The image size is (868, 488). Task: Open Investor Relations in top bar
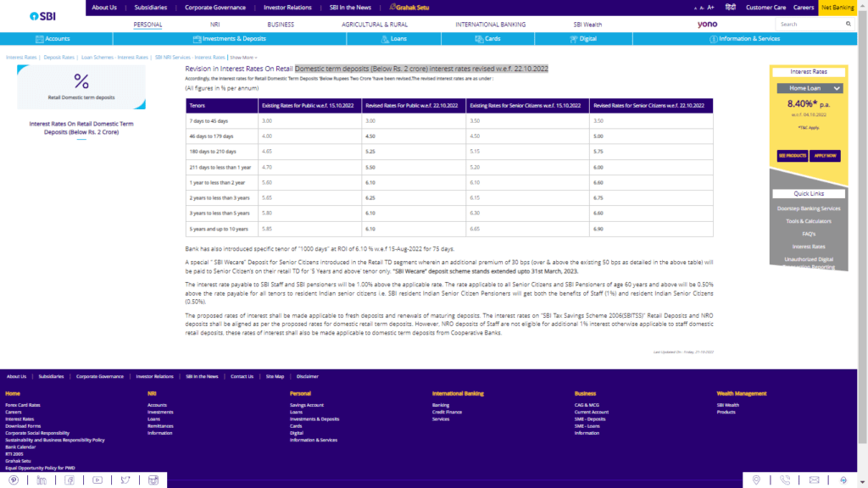[x=287, y=7]
